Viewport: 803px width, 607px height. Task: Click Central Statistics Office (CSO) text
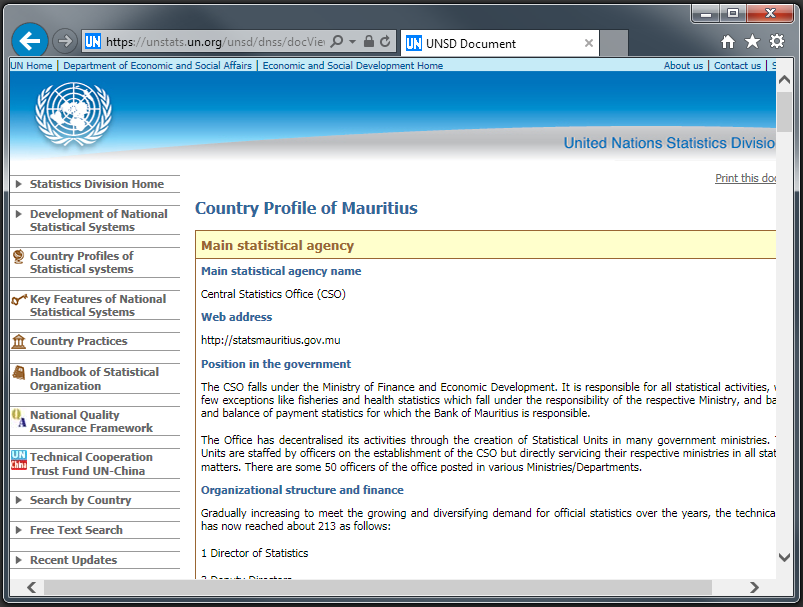click(273, 294)
